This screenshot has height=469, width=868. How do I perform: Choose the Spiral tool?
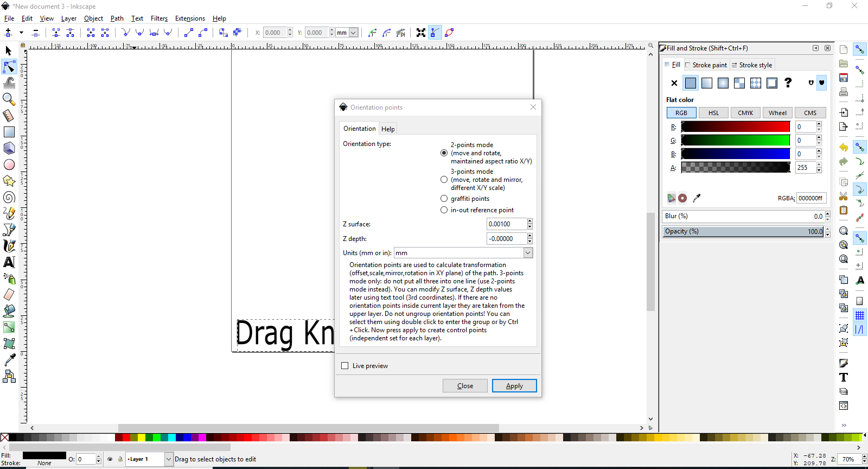click(x=9, y=197)
